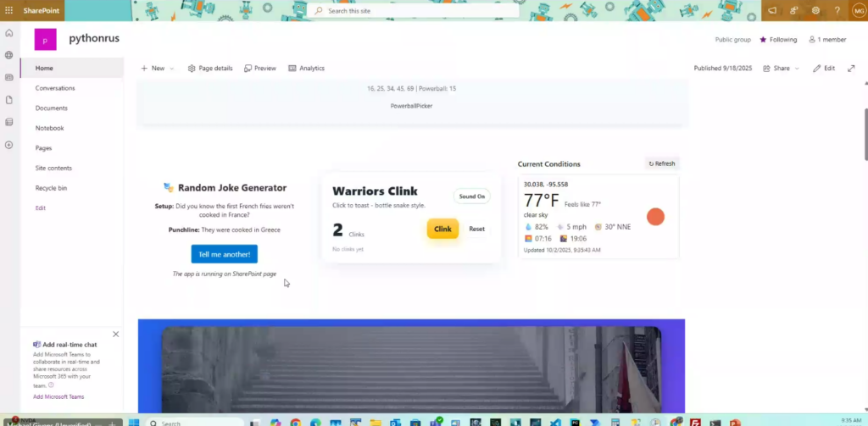Click the Published 9/18/2025 status text
The width and height of the screenshot is (868, 426).
coord(723,68)
